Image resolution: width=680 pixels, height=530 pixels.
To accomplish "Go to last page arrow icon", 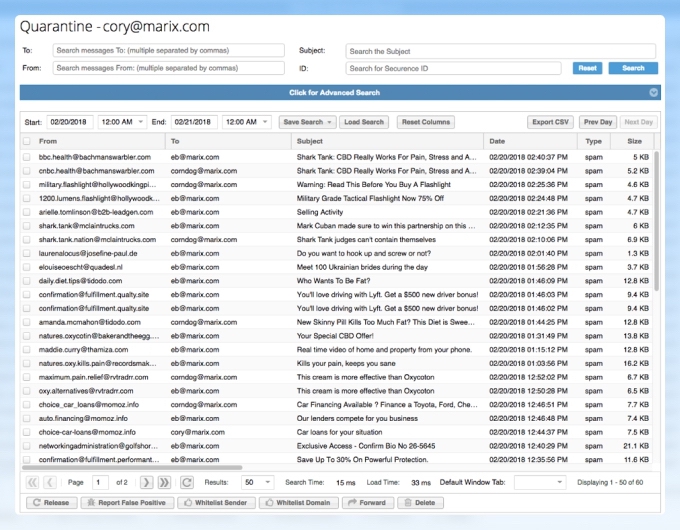I will point(164,482).
